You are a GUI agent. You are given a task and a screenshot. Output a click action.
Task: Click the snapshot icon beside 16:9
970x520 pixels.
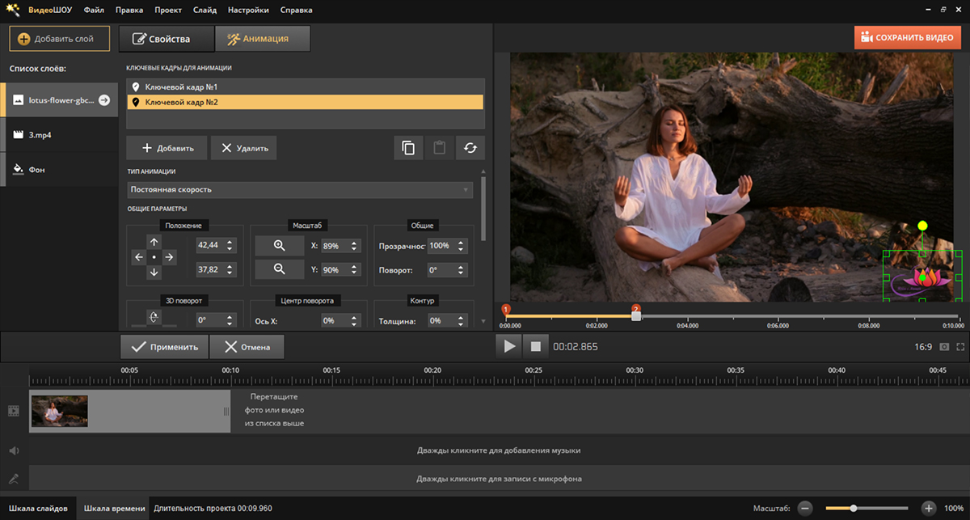point(944,347)
